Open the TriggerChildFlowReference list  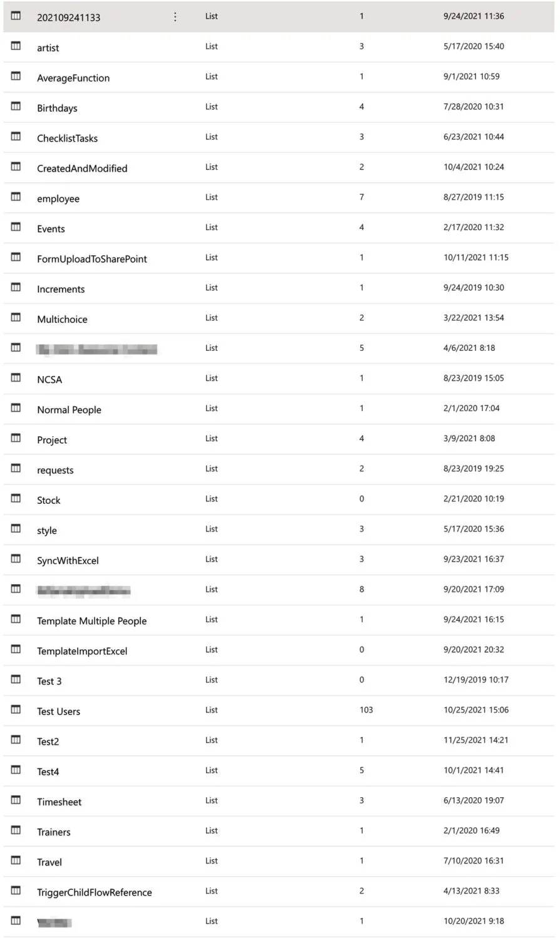pos(95,893)
